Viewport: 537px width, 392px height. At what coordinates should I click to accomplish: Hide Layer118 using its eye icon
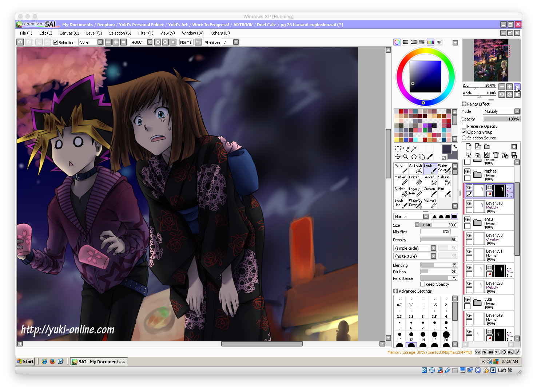pos(469,203)
